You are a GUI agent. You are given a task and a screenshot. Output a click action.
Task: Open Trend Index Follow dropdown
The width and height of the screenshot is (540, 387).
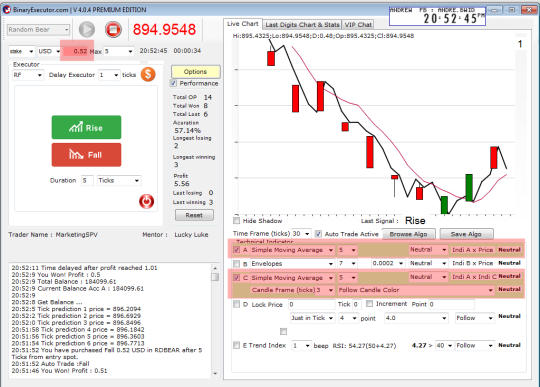coord(475,345)
